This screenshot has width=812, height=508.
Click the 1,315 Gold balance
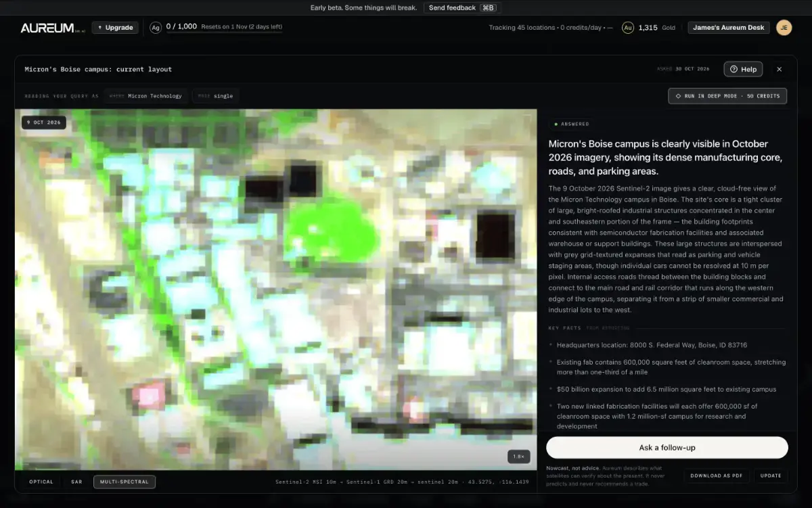pos(656,28)
